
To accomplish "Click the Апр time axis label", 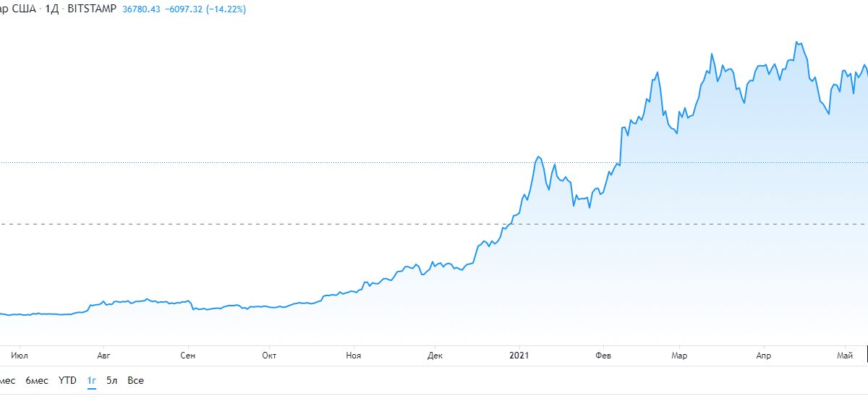I will (x=764, y=356).
